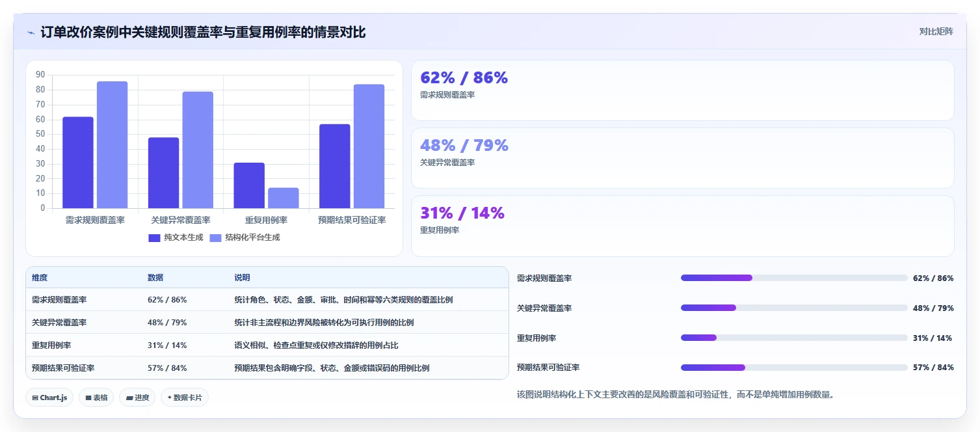980x432 pixels.
Task: Click the 数据 table column header
Action: pyautogui.click(x=155, y=278)
